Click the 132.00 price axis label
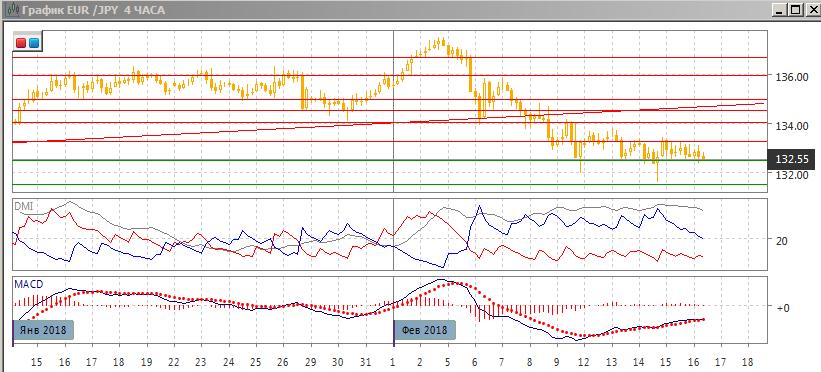Screen dimensions: 821x372 pos(792,175)
